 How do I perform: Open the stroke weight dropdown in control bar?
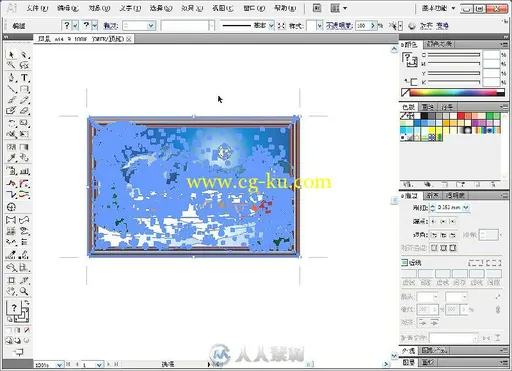coord(151,26)
